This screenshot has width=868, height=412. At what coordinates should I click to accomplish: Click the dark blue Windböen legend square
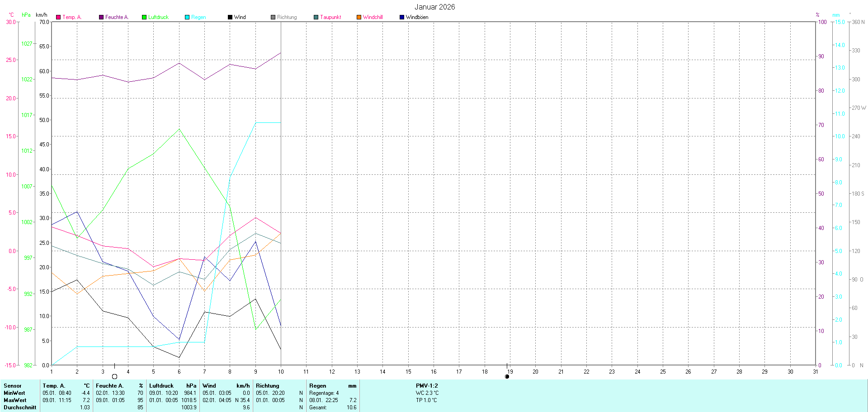pyautogui.click(x=402, y=17)
